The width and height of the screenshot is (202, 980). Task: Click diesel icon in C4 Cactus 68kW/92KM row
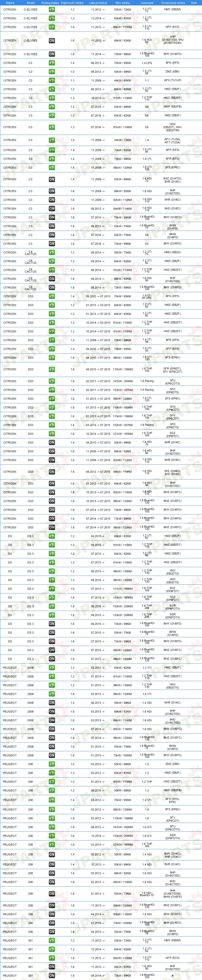[x=52, y=279]
